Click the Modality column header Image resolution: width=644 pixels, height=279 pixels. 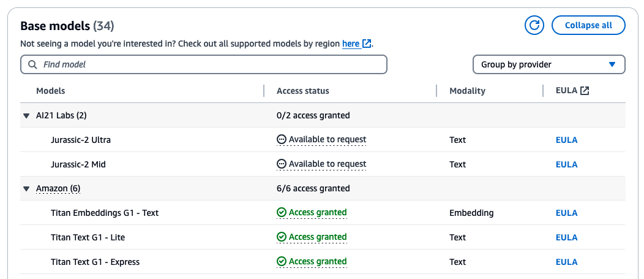(467, 91)
